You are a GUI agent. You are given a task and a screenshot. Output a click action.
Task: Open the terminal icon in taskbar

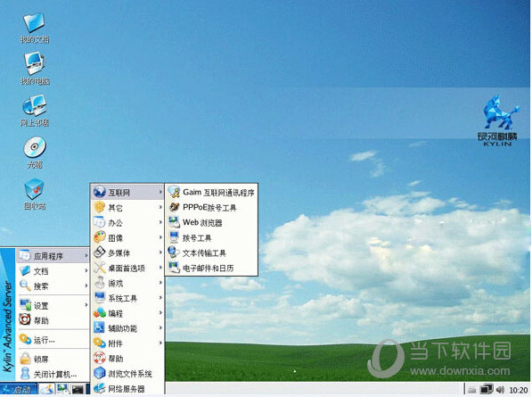(x=78, y=389)
